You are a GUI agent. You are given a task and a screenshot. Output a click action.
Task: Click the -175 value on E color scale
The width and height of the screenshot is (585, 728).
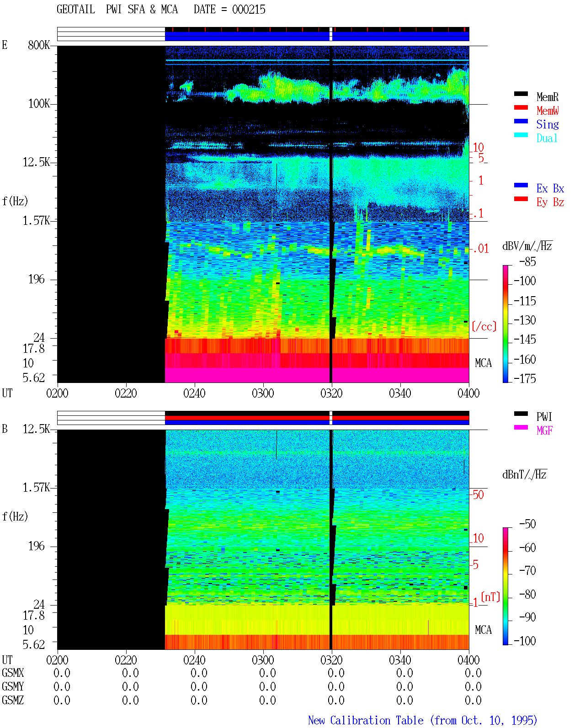pos(525,378)
